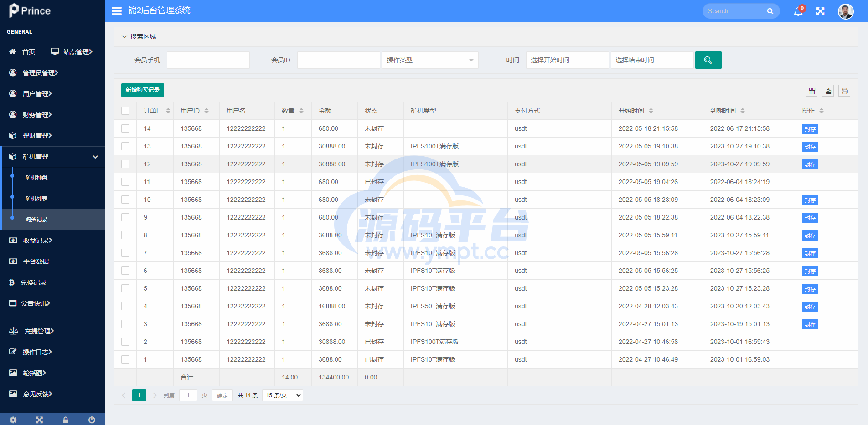The width and height of the screenshot is (868, 425).
Task: Click the previous page arrow
Action: pyautogui.click(x=124, y=395)
